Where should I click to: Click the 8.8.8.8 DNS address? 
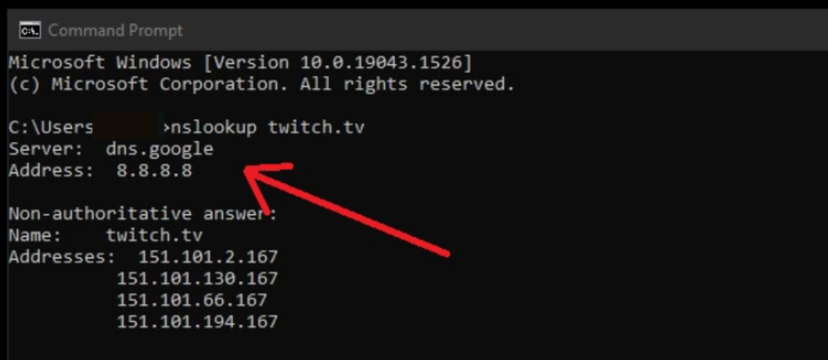click(154, 171)
